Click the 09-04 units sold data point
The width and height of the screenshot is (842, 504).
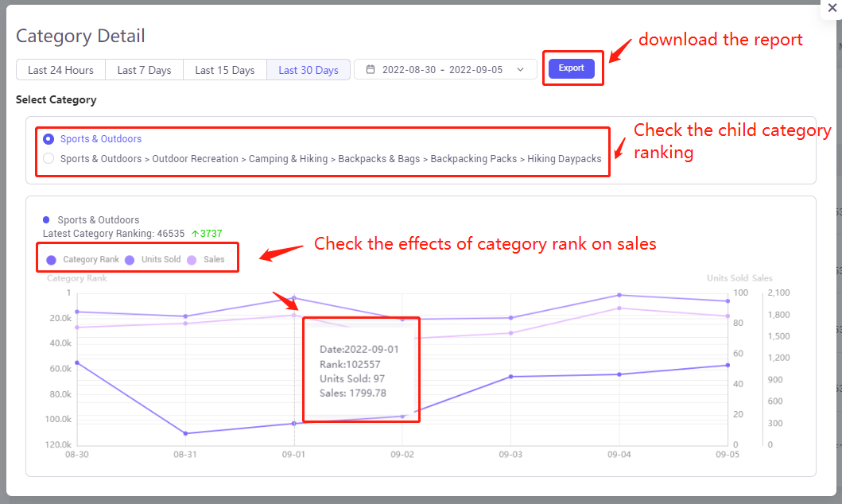click(619, 295)
